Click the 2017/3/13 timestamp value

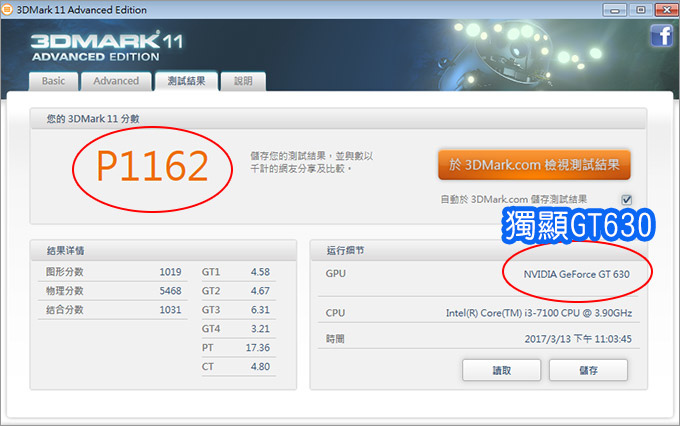tap(578, 339)
